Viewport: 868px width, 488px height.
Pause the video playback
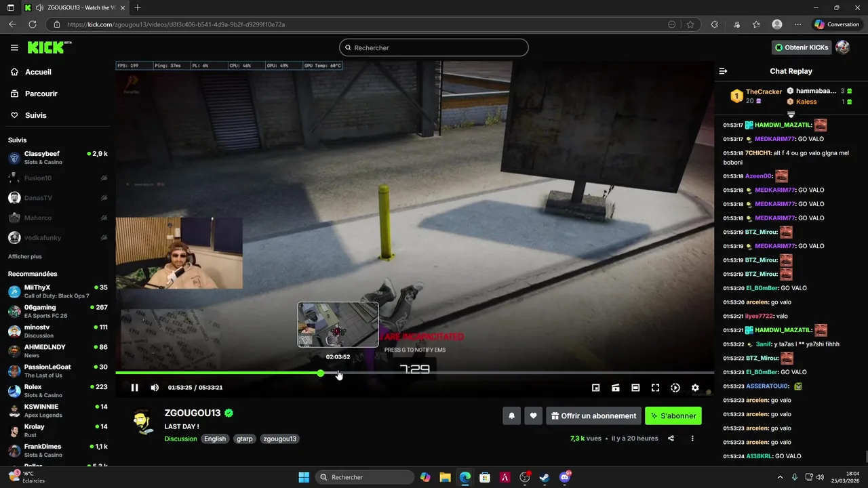134,388
